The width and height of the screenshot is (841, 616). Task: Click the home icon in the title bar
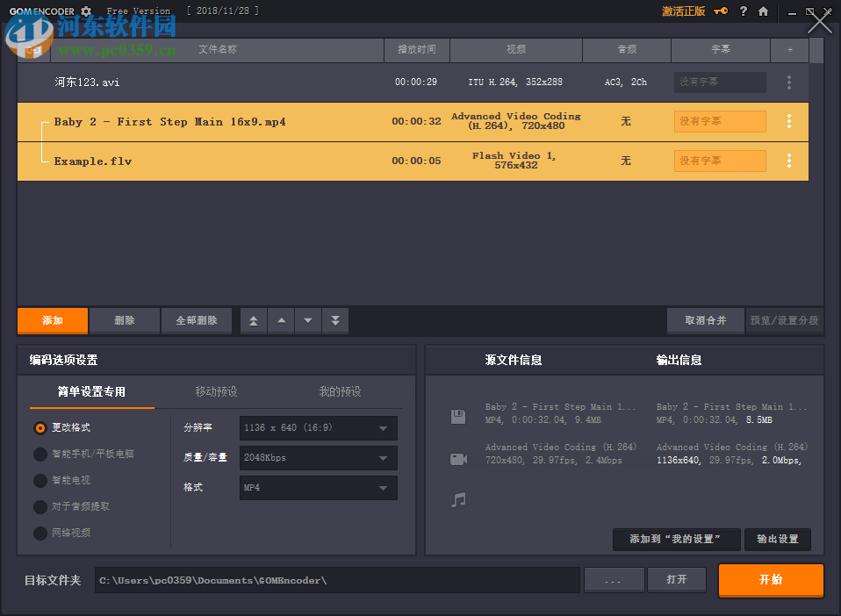tap(763, 11)
